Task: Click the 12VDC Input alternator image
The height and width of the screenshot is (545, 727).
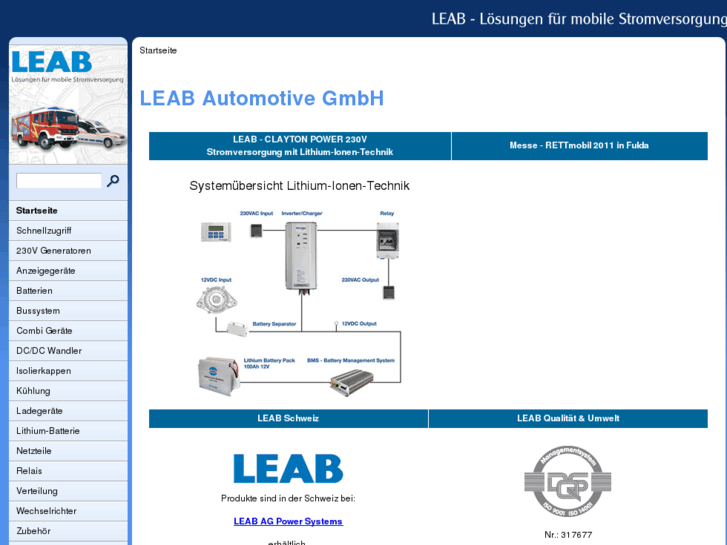Action: coord(216,300)
